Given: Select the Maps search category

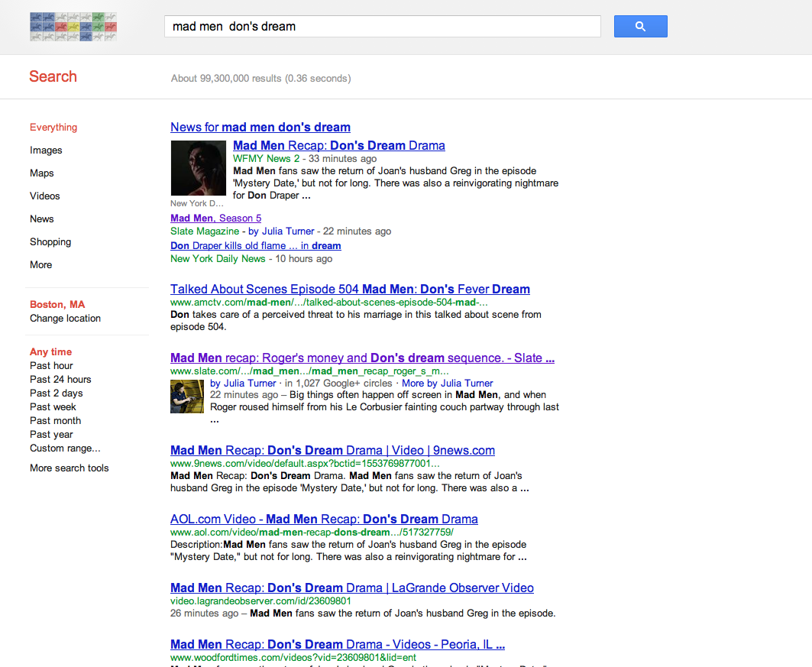Looking at the screenshot, I should [x=41, y=173].
